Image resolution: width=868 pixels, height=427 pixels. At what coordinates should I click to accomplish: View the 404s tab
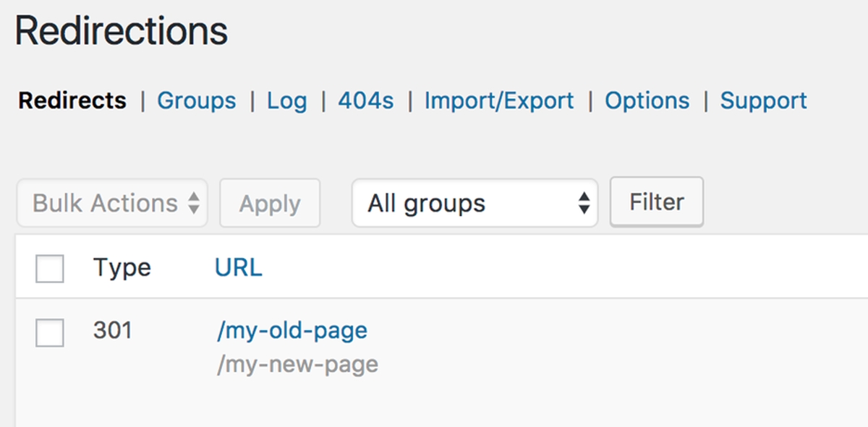tap(365, 100)
